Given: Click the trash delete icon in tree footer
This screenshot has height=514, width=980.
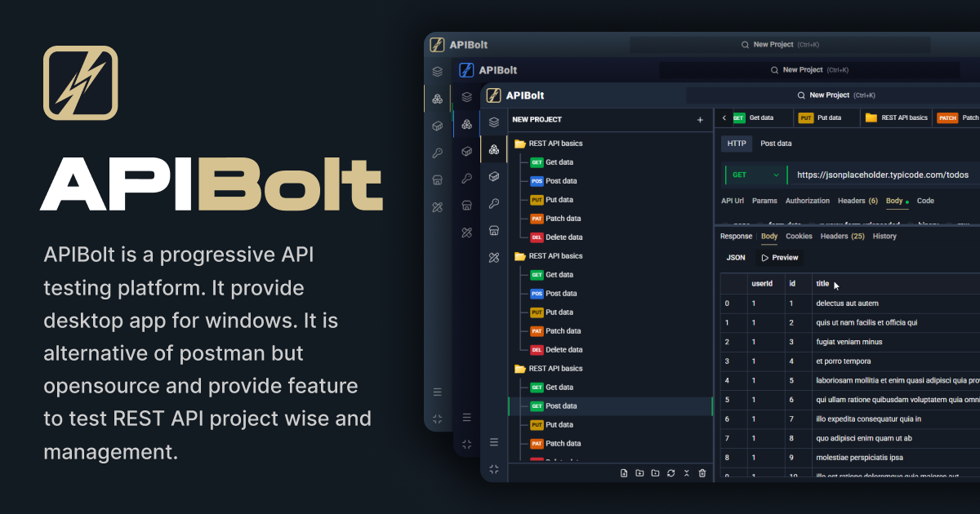Looking at the screenshot, I should coord(702,473).
